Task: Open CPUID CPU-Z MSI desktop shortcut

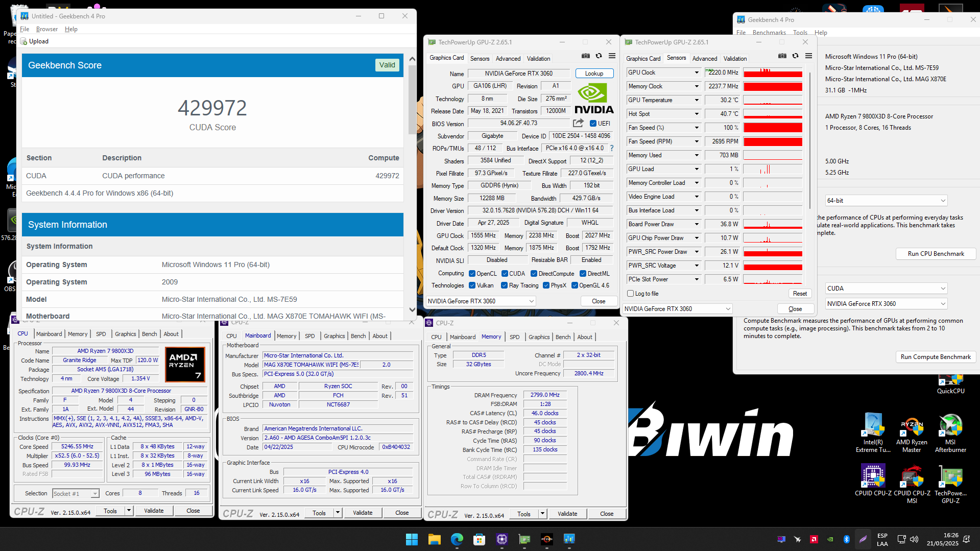Action: click(912, 484)
